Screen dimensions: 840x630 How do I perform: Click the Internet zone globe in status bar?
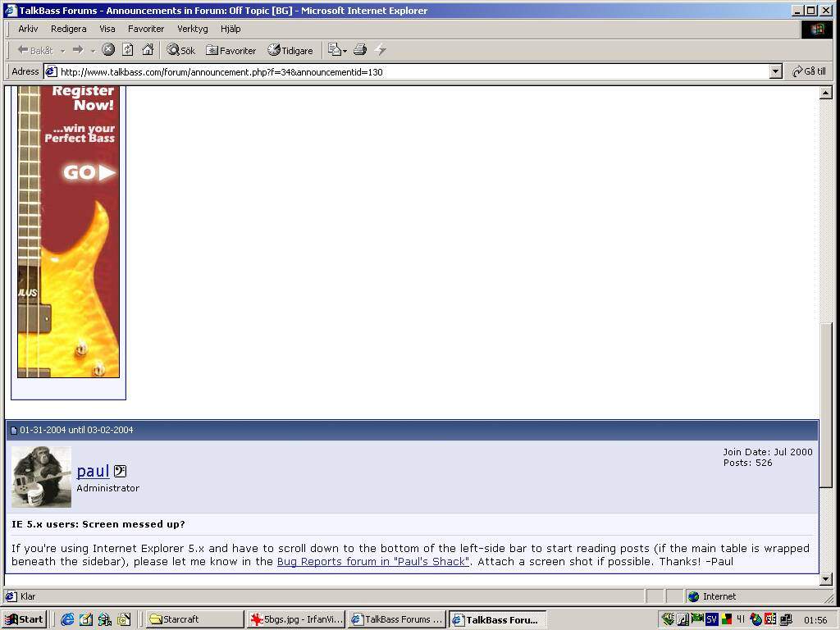pos(693,596)
